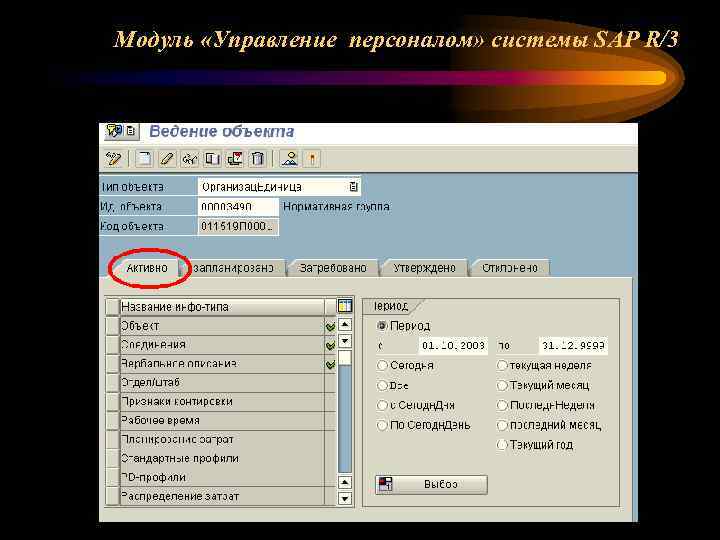Click row selector box left of Рабочее время
Viewport: 720px width, 540px height.
coord(112,421)
